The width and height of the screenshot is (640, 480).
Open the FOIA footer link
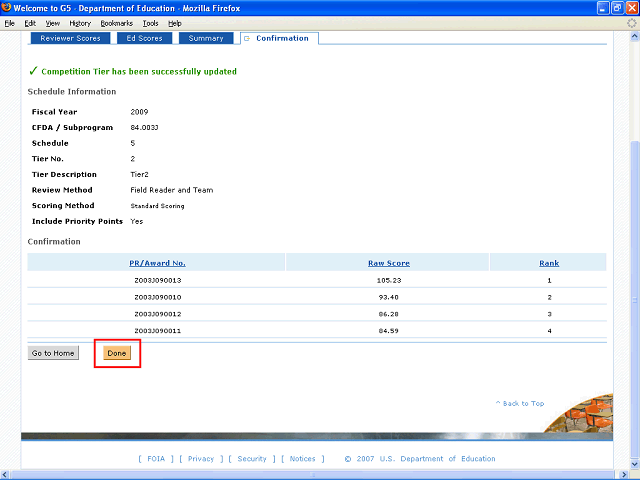tap(156, 459)
